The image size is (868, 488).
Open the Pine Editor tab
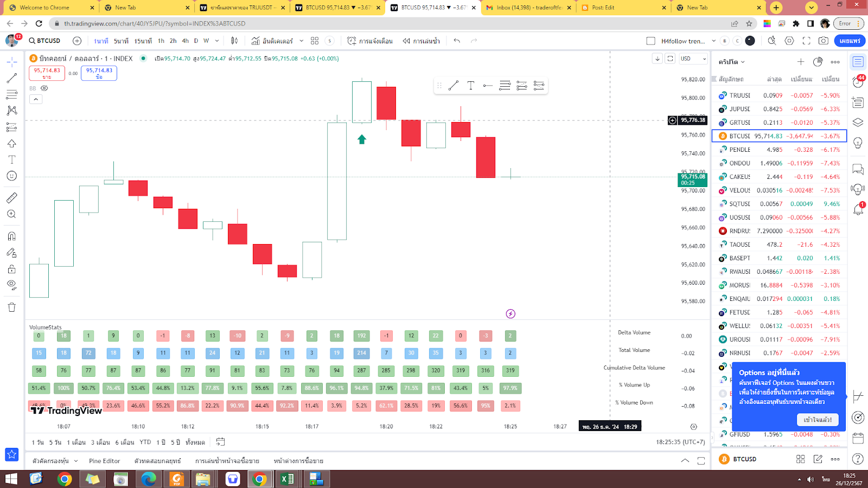[105, 461]
